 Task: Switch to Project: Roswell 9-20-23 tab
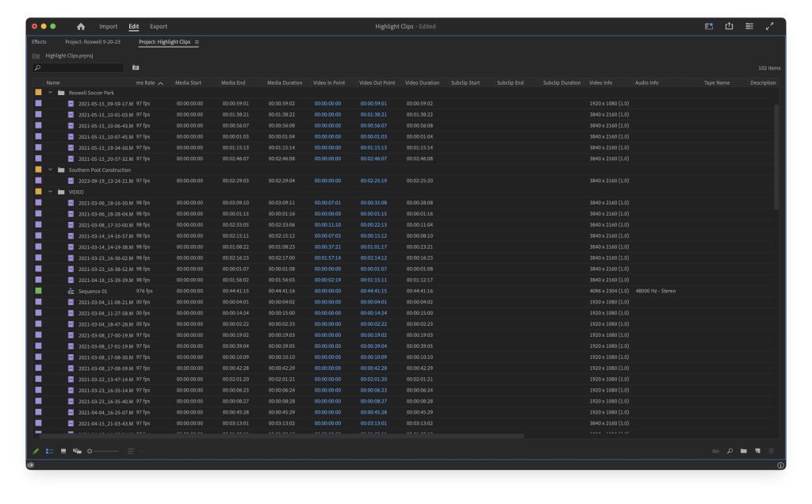tap(93, 42)
